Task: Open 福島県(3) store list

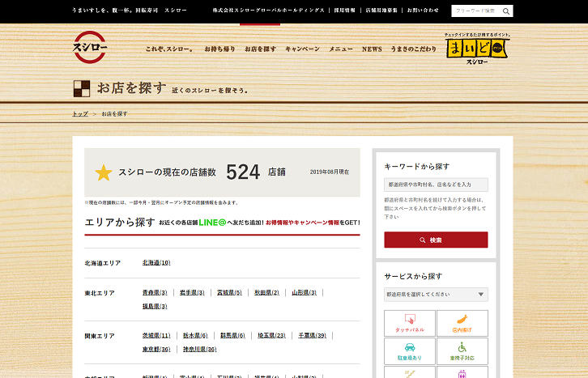Action: 155,307
